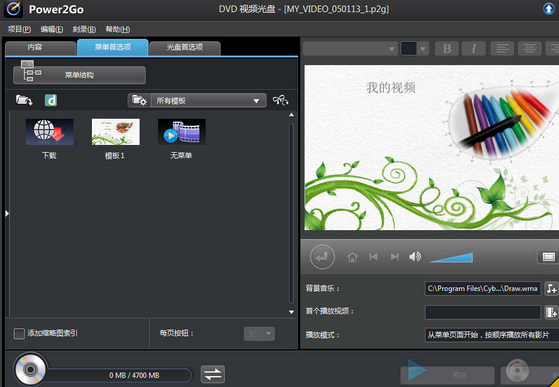Enable the 添加缩略图索引 checkbox
The height and width of the screenshot is (387, 559).
(19, 334)
